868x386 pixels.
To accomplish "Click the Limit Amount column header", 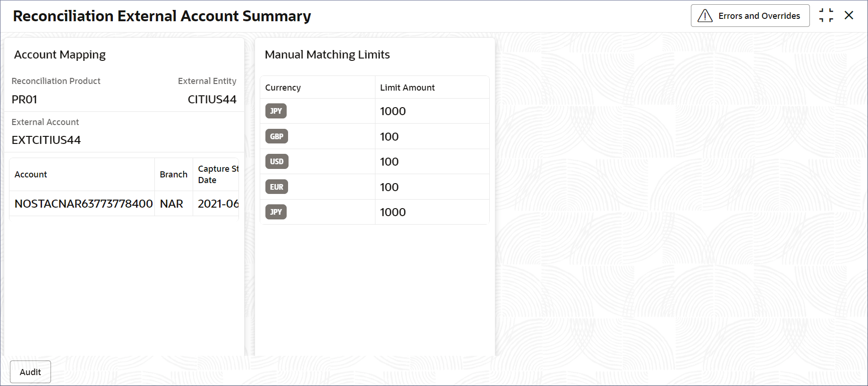I will coord(407,87).
